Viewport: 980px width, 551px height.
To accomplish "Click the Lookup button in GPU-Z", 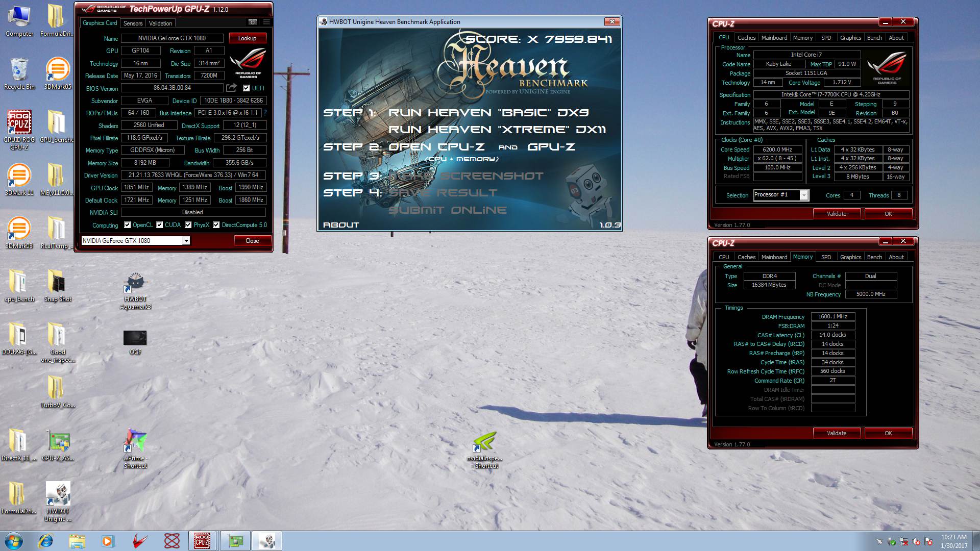I will [x=247, y=38].
